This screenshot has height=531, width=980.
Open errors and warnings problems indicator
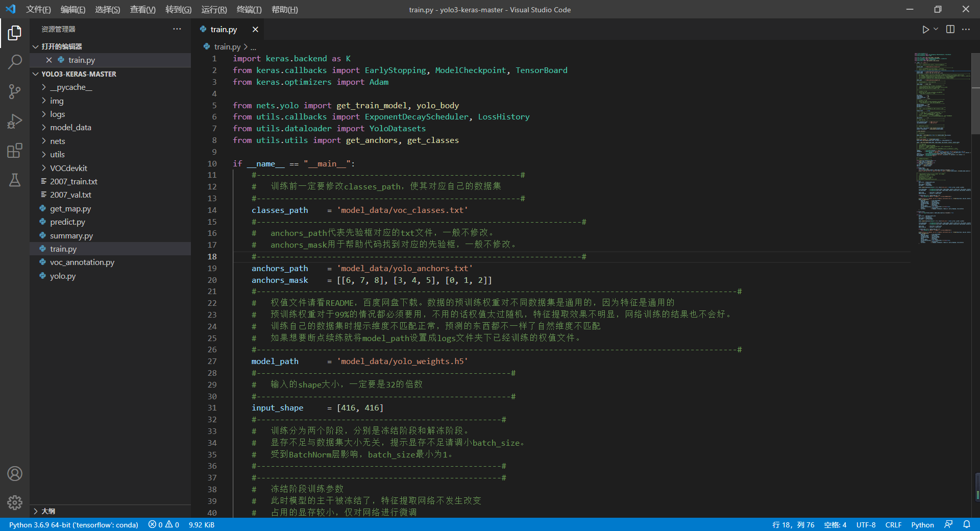[x=163, y=524]
